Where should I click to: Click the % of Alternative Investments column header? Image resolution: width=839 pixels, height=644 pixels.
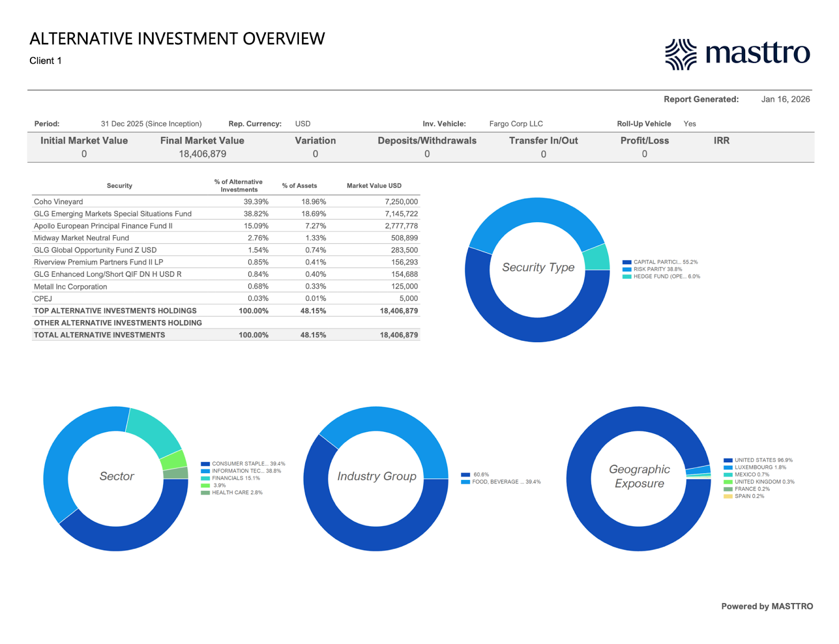pyautogui.click(x=239, y=186)
